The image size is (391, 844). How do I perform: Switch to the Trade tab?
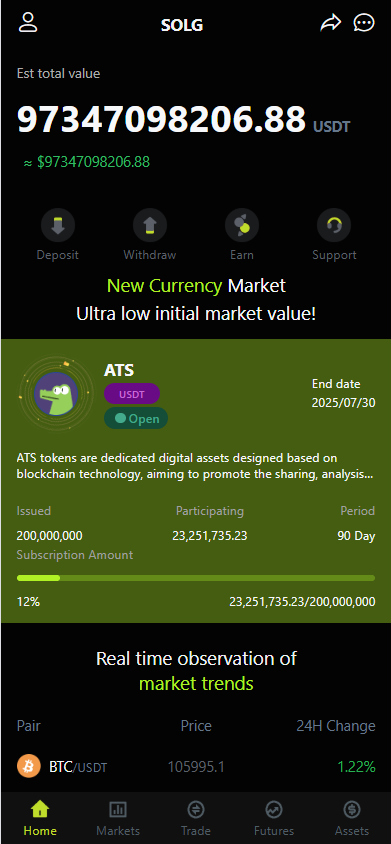[196, 818]
